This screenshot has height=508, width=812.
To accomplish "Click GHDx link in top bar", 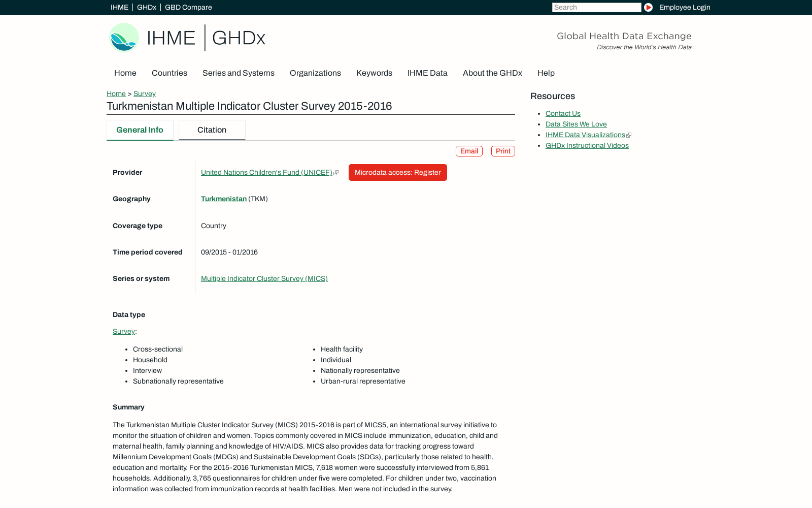I will click(147, 8).
